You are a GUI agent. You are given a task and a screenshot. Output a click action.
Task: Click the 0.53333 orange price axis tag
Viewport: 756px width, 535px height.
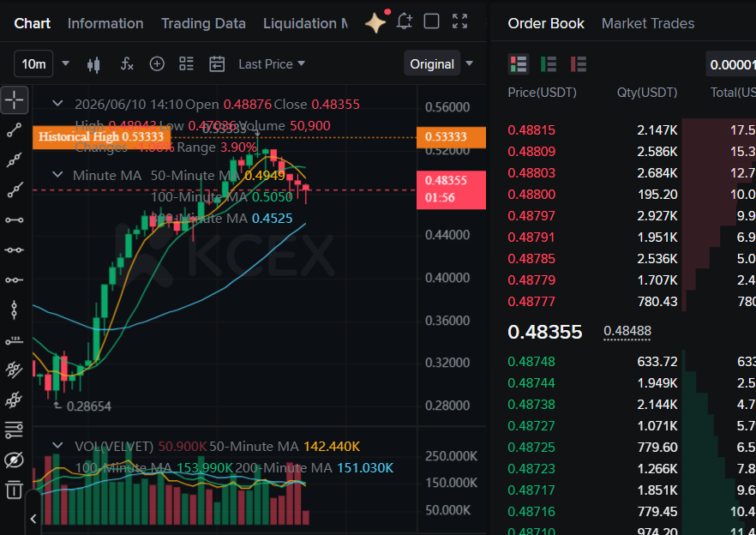point(451,137)
